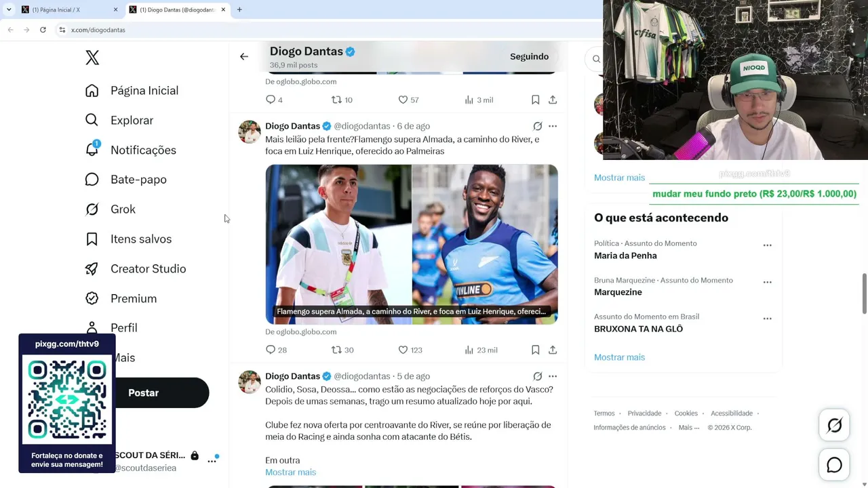This screenshot has width=868, height=488.
Task: Close the Página Inicial / X tab
Action: pyautogui.click(x=115, y=9)
